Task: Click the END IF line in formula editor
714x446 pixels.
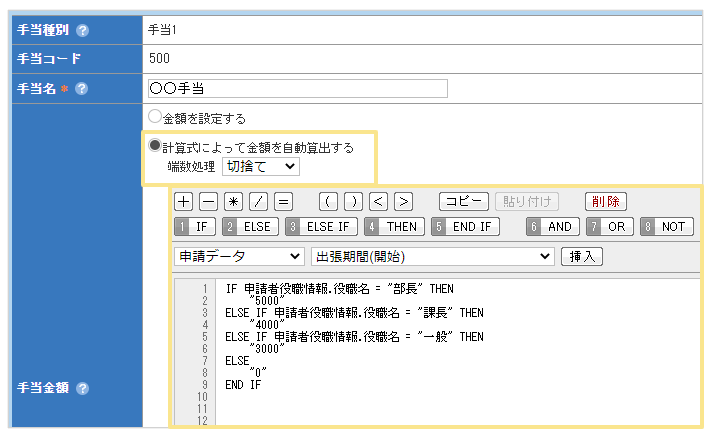Action: point(243,385)
